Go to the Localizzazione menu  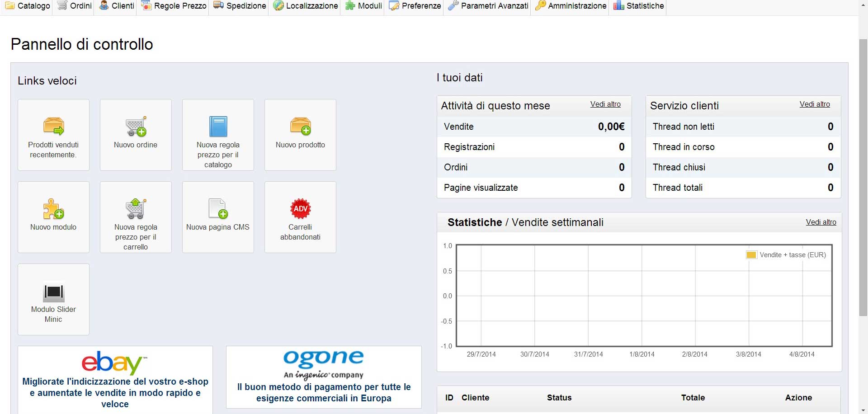pos(306,6)
